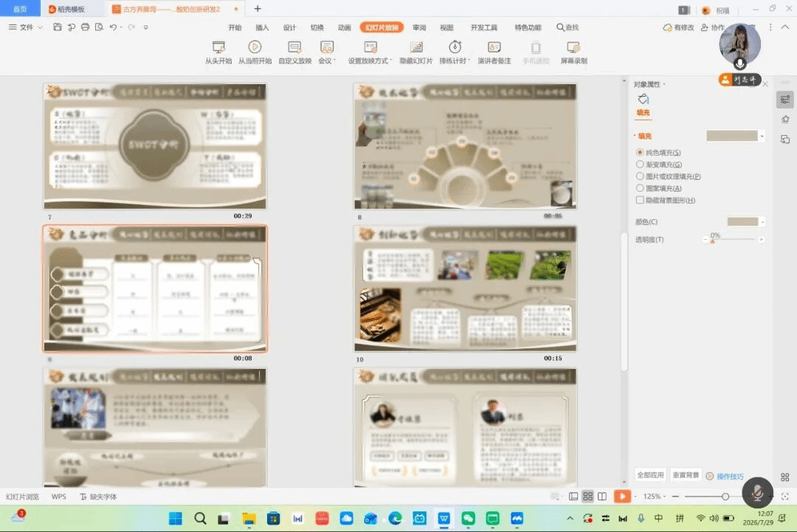Open the 切换 transitions ribbon tab

[x=317, y=27]
